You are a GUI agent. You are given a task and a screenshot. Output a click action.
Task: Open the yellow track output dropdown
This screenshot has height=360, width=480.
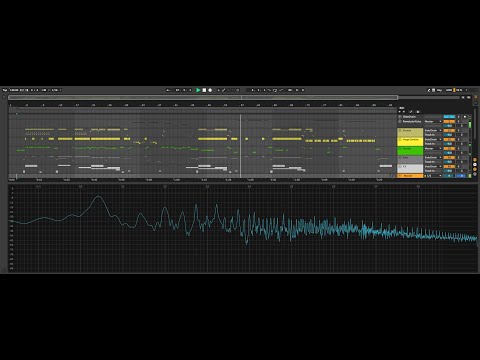tap(433, 139)
